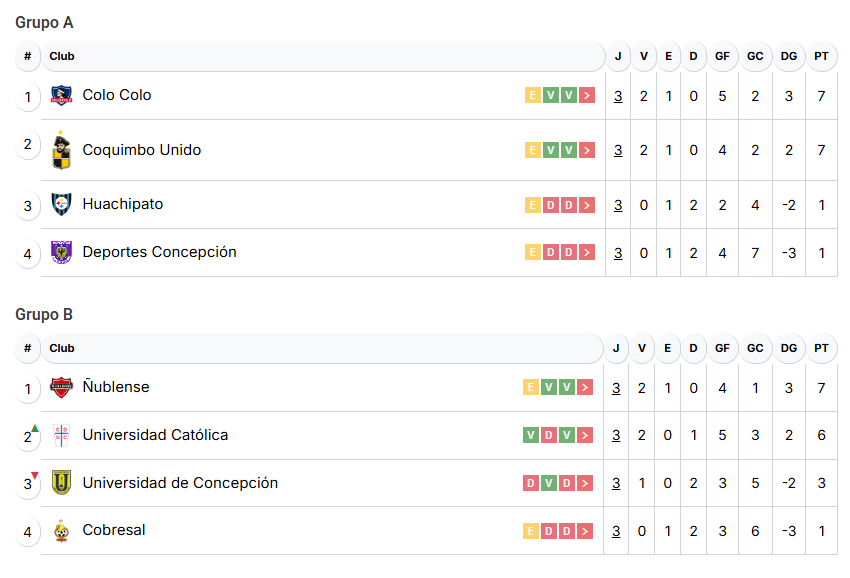Click the Club column header in Grupo A
The image size is (850, 578).
pyautogui.click(x=62, y=56)
